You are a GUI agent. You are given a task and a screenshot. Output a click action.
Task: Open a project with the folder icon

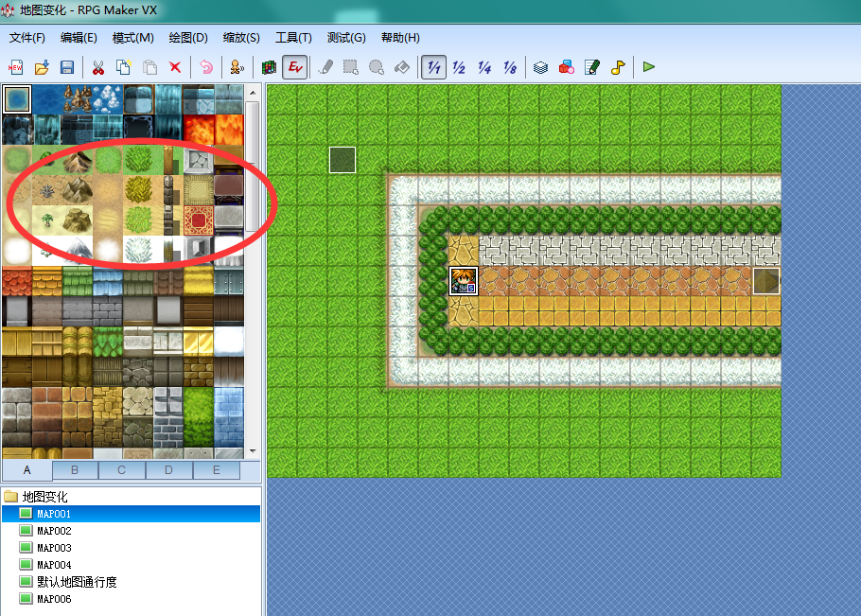[42, 67]
